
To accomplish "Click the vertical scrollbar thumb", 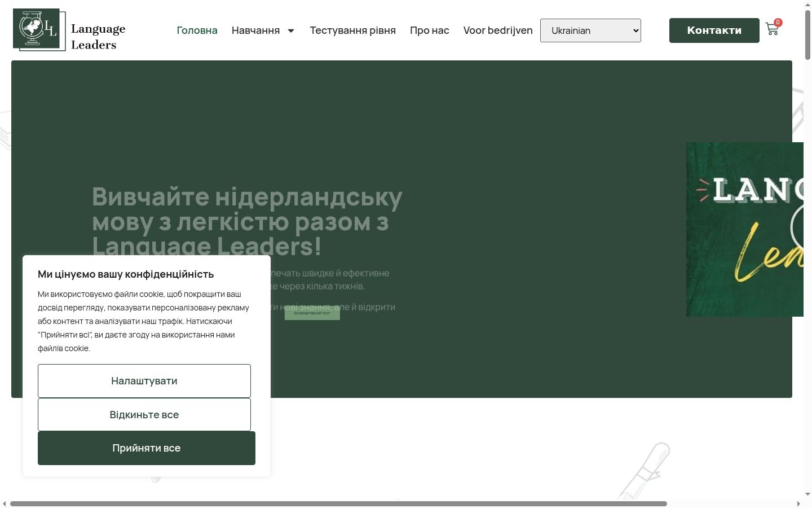I will click(807, 34).
